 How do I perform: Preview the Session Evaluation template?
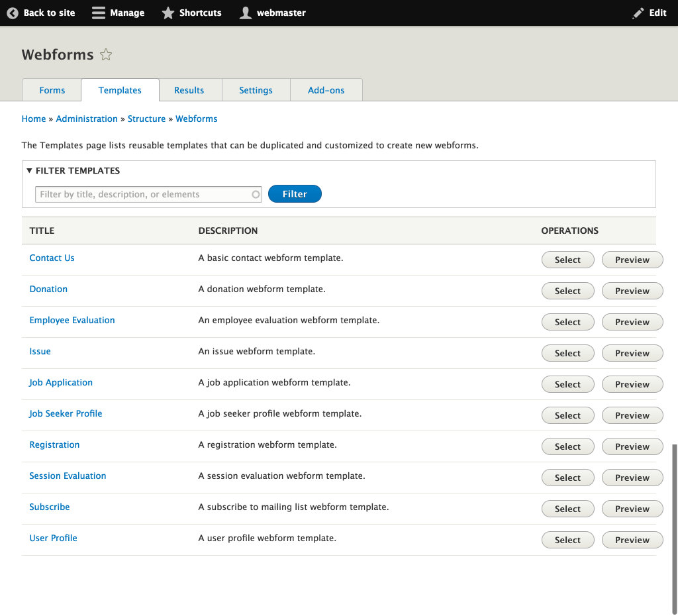(632, 478)
